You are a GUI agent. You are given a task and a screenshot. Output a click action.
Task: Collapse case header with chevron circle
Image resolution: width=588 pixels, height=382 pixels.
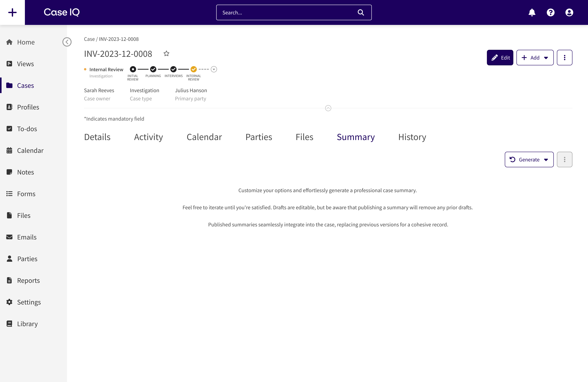point(328,108)
